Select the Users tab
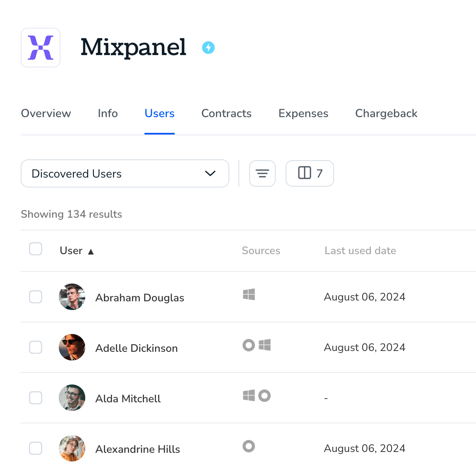 [159, 113]
